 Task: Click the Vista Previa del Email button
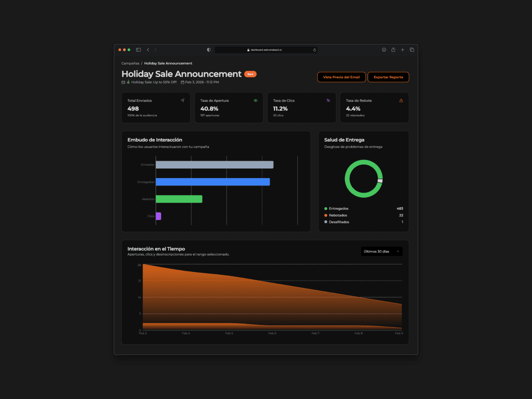tap(341, 77)
